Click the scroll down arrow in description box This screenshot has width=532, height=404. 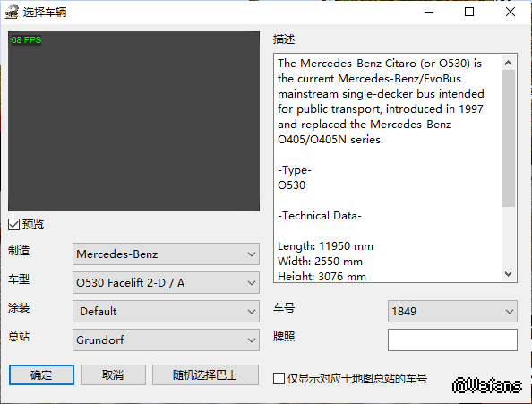(x=508, y=274)
